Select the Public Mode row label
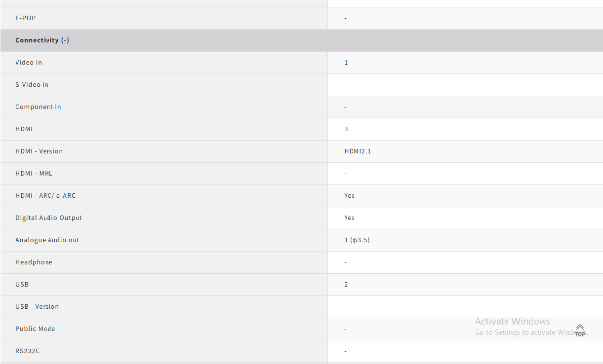This screenshot has height=364, width=603. point(35,329)
